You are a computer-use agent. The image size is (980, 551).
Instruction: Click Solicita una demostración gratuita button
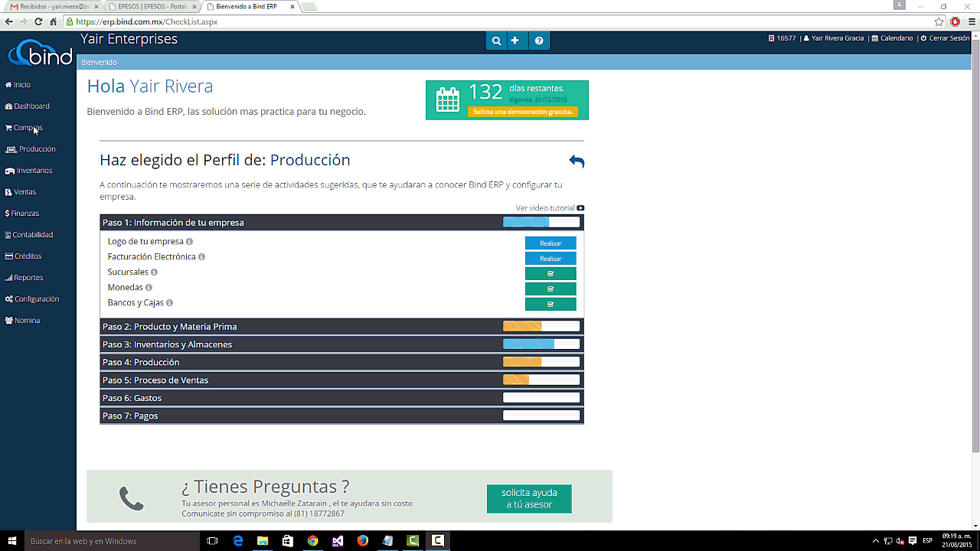(x=523, y=112)
